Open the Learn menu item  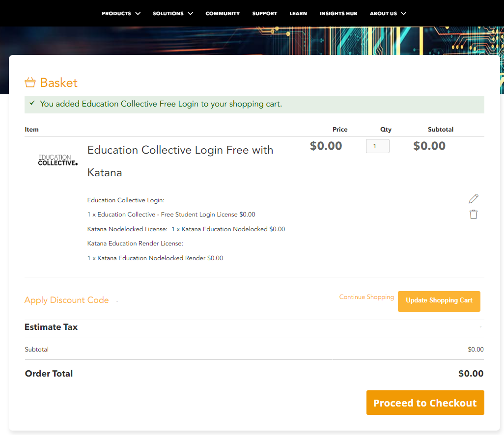(x=298, y=13)
